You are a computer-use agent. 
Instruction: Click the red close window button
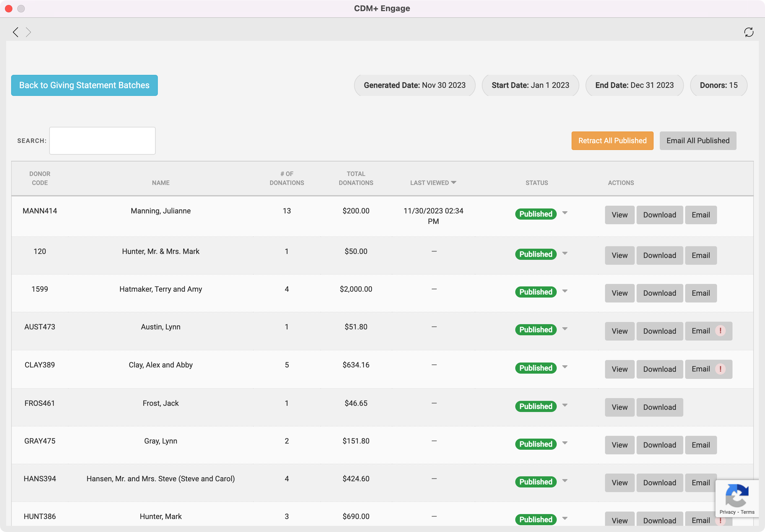pos(9,9)
